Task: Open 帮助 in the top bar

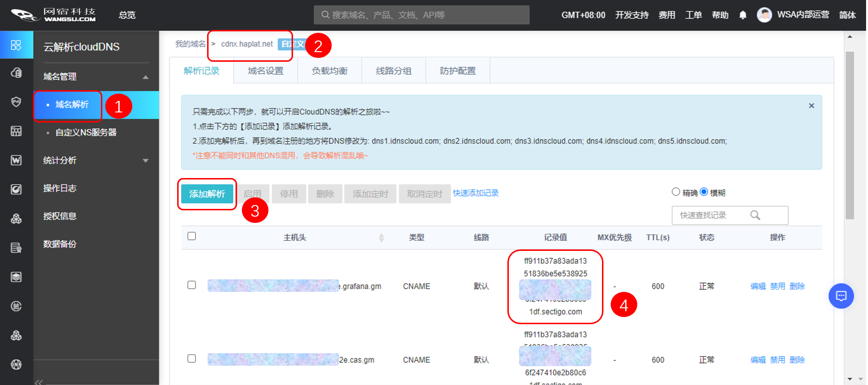Action: 720,15
